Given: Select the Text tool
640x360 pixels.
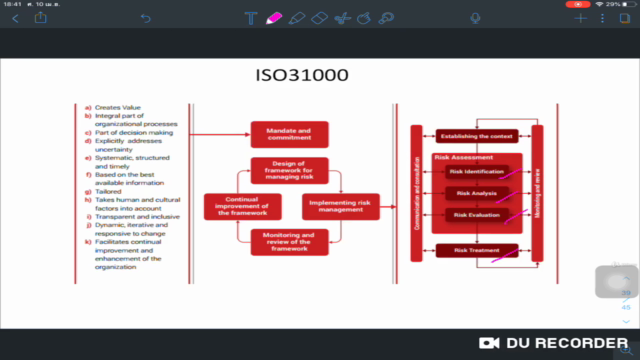Looking at the screenshot, I should 251,18.
